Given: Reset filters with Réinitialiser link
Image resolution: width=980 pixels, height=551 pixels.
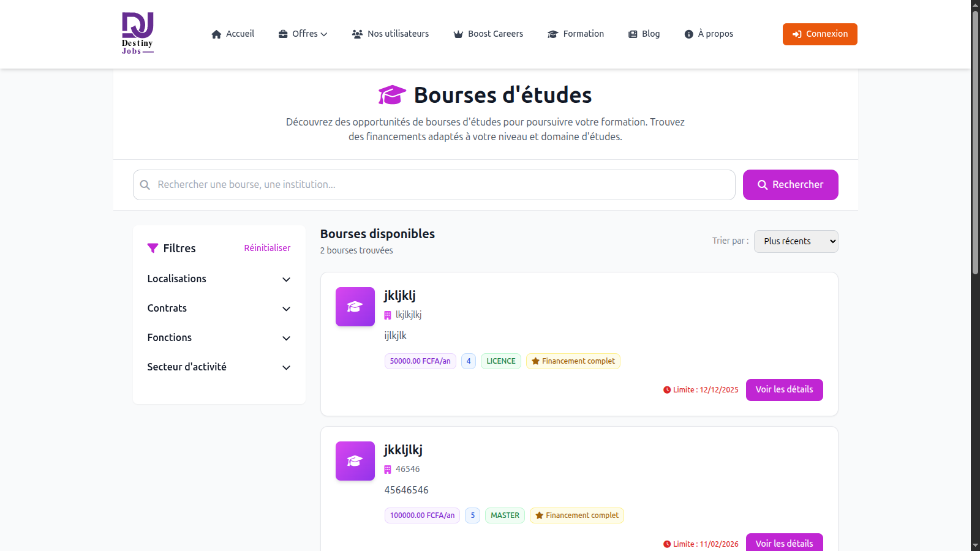Looking at the screenshot, I should [x=267, y=248].
